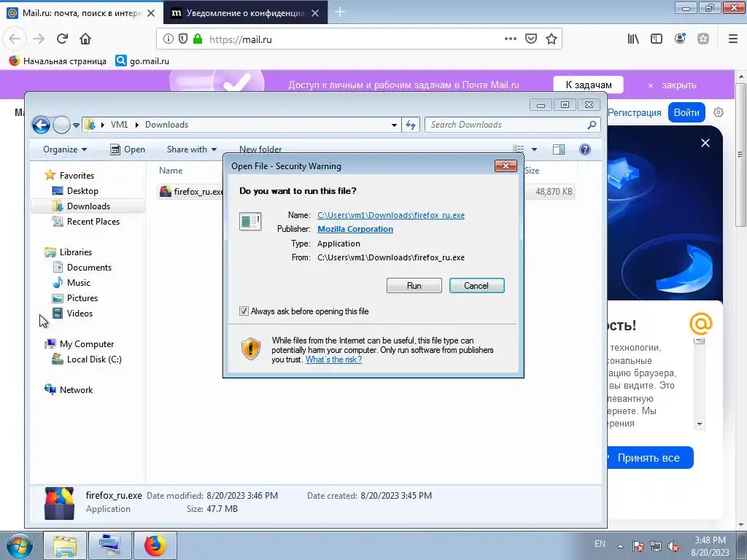Open Firefox hamburger menu

[x=733, y=39]
